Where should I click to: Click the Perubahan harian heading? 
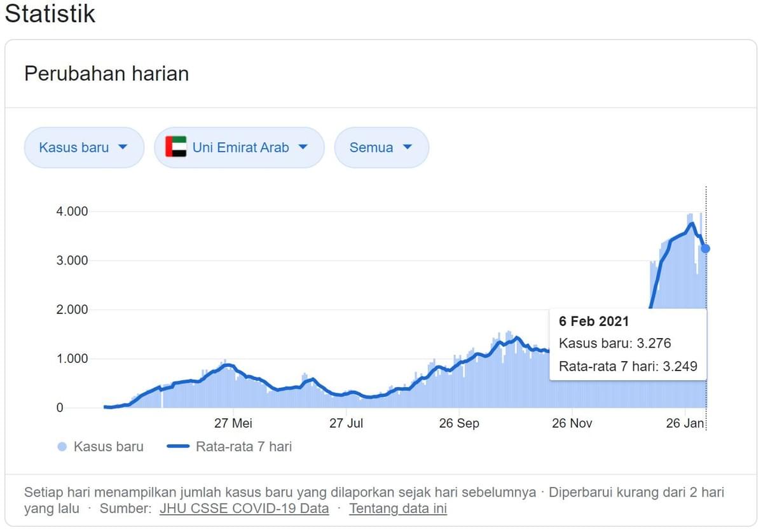[106, 74]
